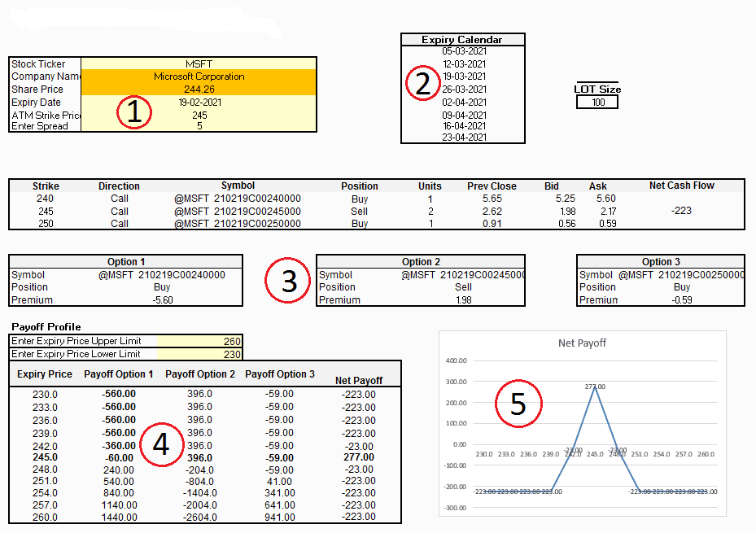
Task: Click the orange Microsoft Corporation company name cell
Action: 199,76
